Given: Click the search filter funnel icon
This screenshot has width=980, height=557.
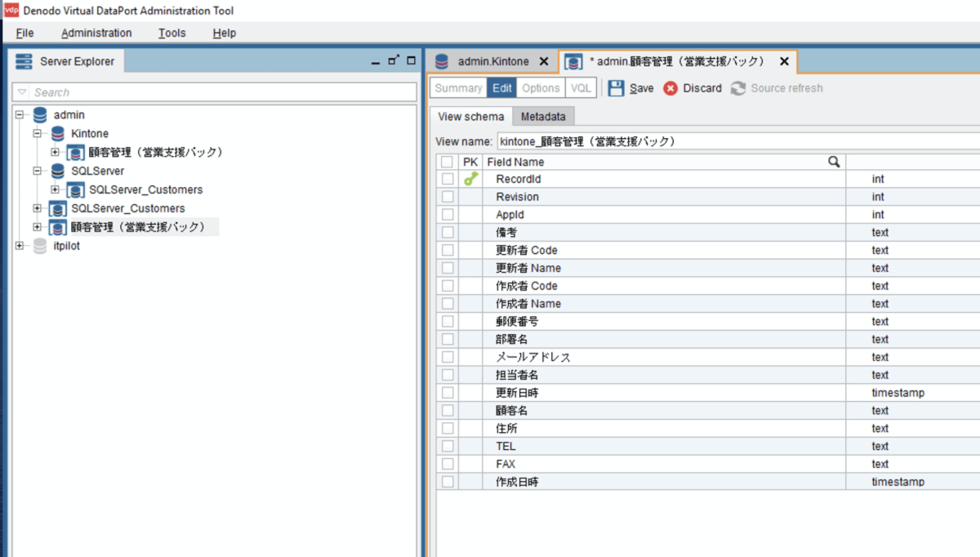Looking at the screenshot, I should 23,92.
